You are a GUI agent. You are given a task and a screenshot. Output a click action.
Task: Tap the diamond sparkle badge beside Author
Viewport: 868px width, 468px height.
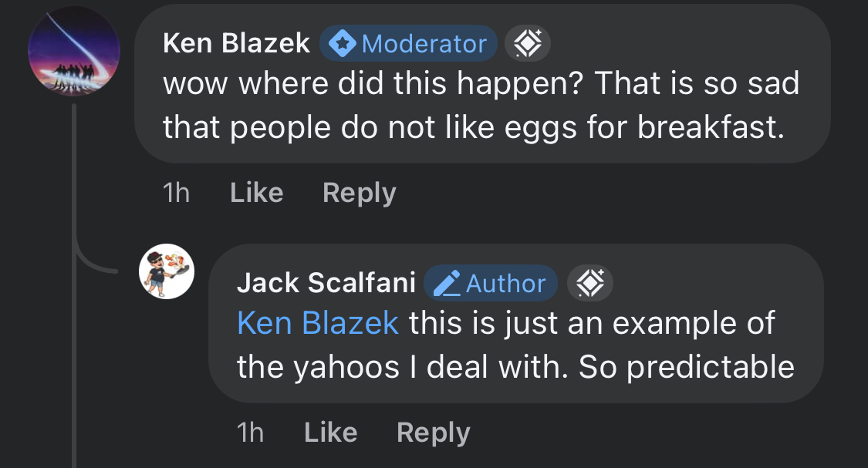pos(590,283)
